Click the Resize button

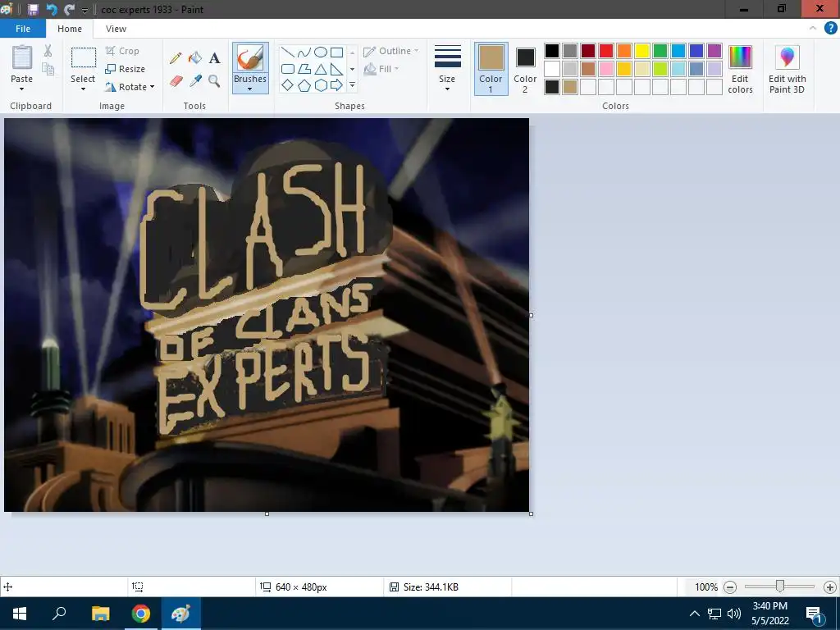tap(126, 69)
